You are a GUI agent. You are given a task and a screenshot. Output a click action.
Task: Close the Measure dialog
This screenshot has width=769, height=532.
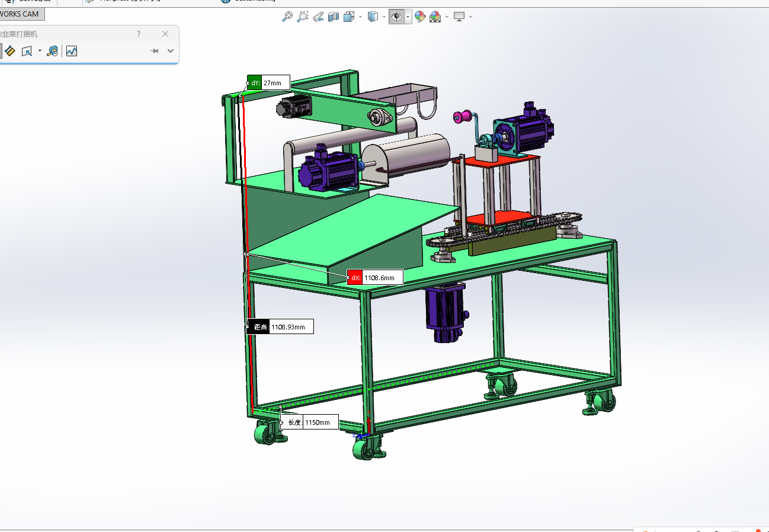pos(165,34)
